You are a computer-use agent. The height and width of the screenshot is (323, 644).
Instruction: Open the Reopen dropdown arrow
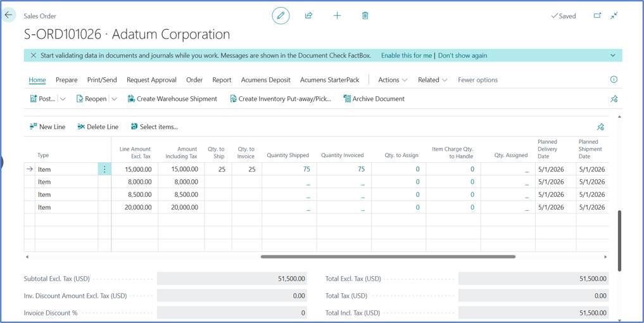point(114,99)
